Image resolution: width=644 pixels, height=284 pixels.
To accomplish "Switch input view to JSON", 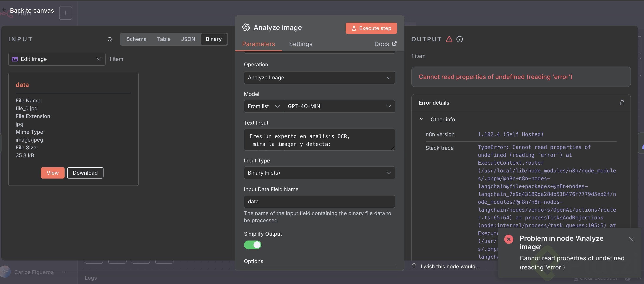I will 188,39.
